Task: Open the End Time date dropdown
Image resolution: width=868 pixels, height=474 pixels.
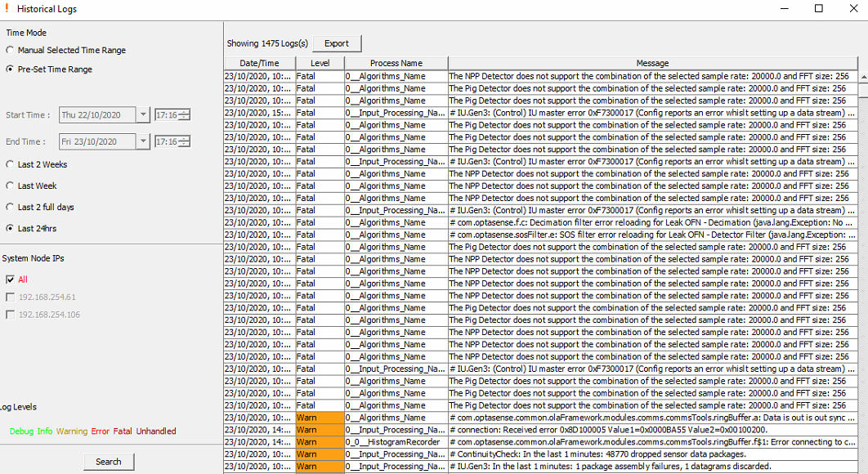Action: tap(144, 141)
